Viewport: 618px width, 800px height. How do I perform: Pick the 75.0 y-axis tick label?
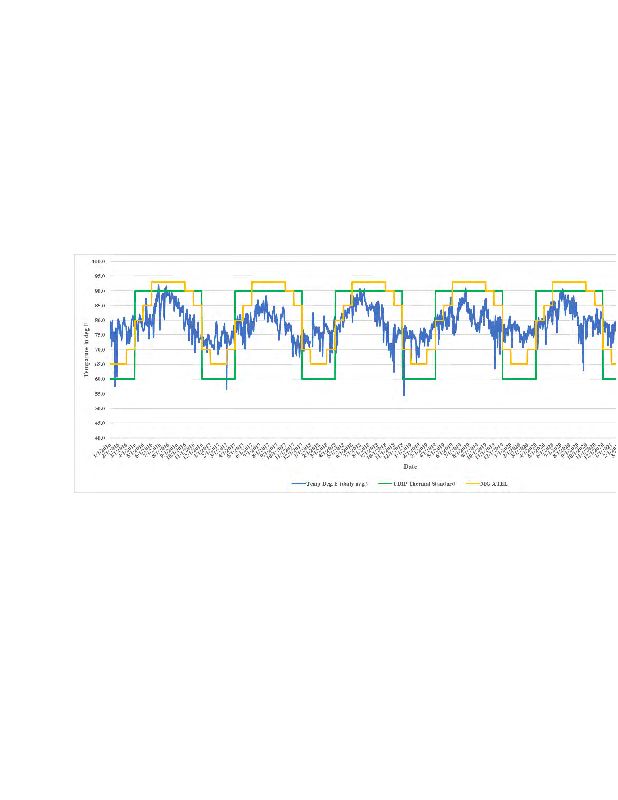point(99,335)
